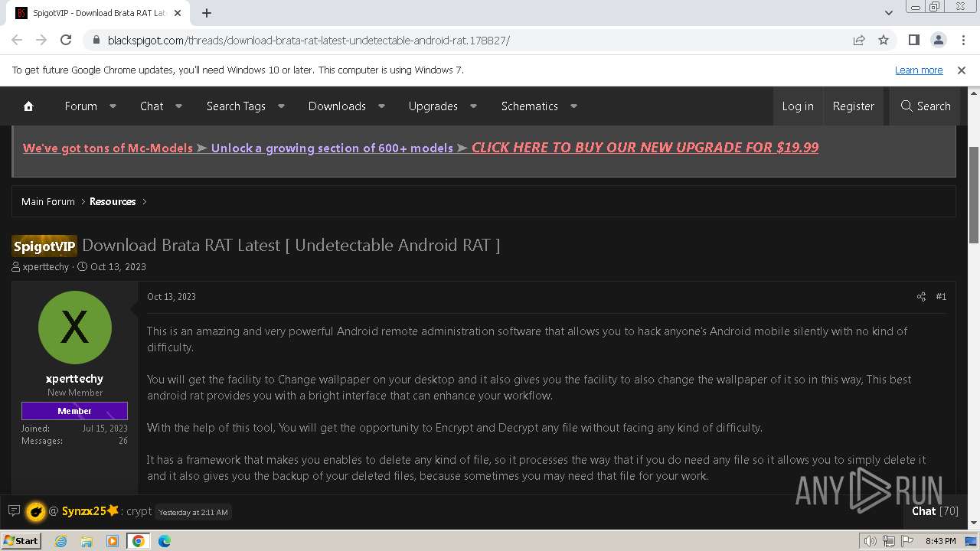Click the chat speech bubble icon
980x551 pixels.
tap(14, 510)
